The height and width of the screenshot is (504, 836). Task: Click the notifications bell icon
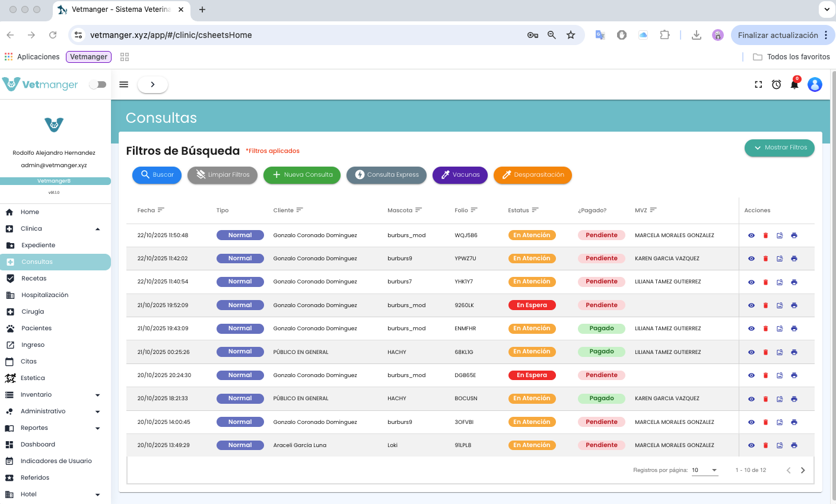(x=794, y=85)
